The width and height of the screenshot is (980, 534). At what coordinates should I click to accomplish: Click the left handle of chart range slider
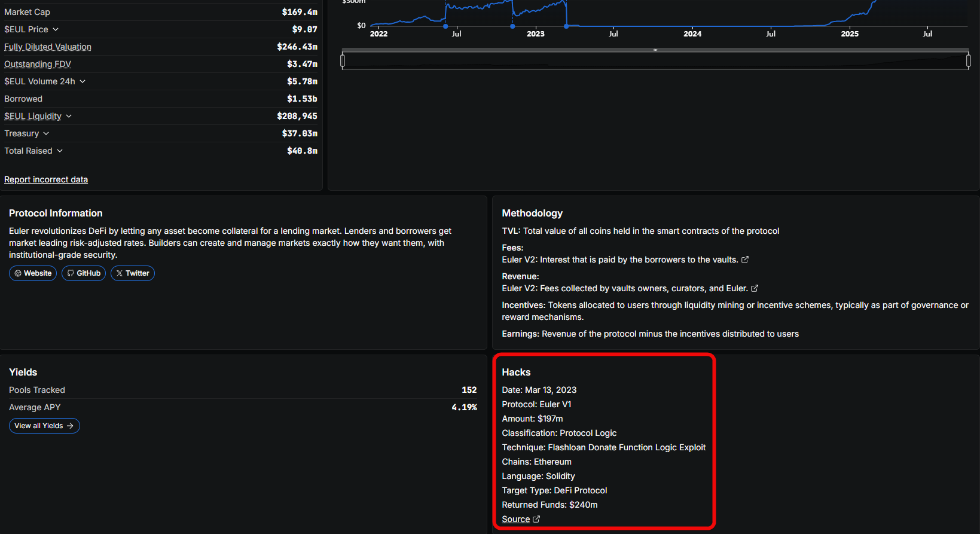click(x=343, y=60)
